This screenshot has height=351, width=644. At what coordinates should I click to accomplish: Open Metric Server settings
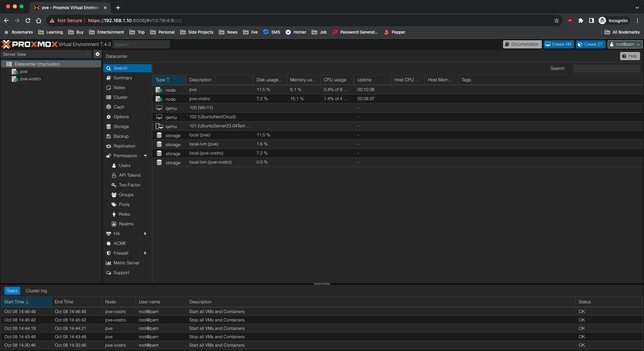pos(127,263)
